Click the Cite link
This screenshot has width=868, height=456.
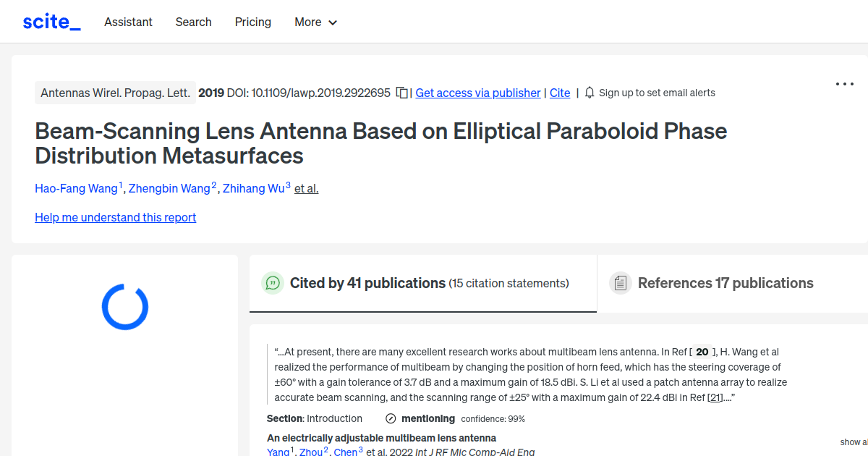(x=560, y=93)
